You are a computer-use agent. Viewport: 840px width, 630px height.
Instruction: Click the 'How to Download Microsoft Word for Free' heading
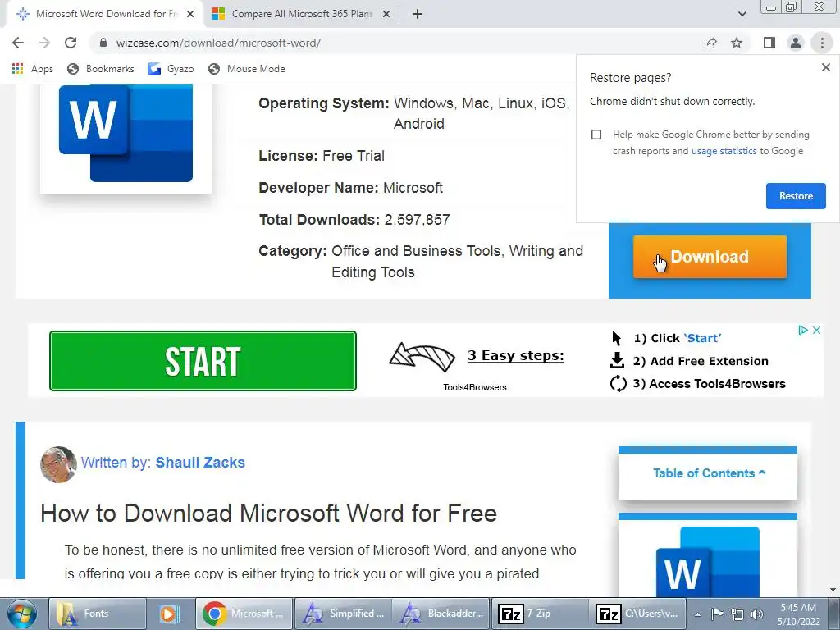pyautogui.click(x=268, y=514)
